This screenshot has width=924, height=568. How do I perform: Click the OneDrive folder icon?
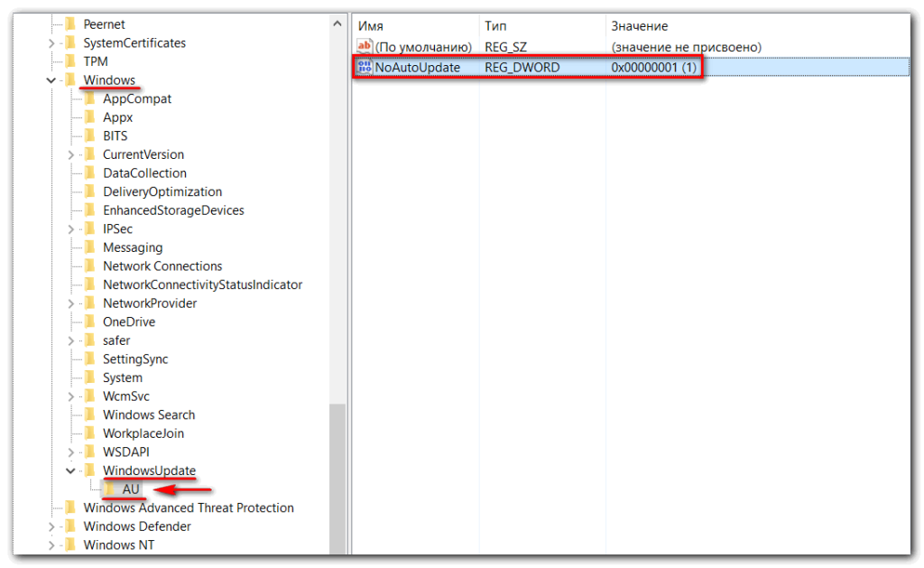pos(89,322)
